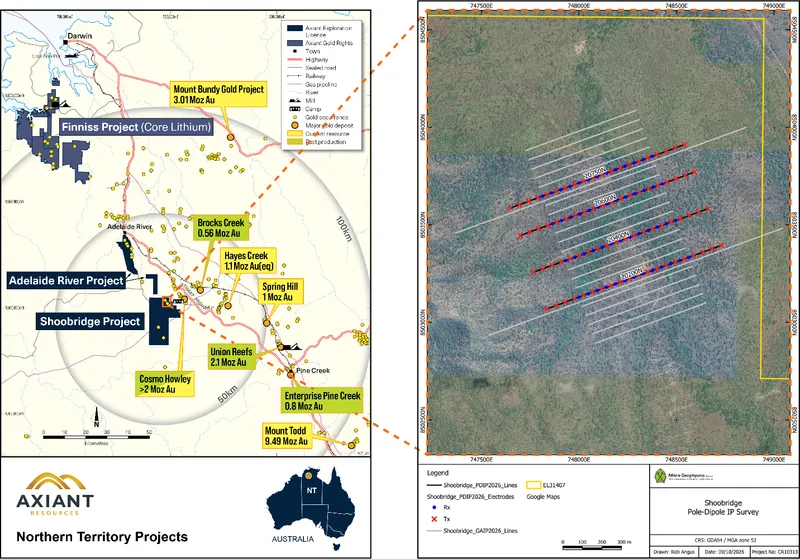The width and height of the screenshot is (800, 559).
Task: Click the Hayes Creek deposit marker circle
Action: tap(228, 306)
